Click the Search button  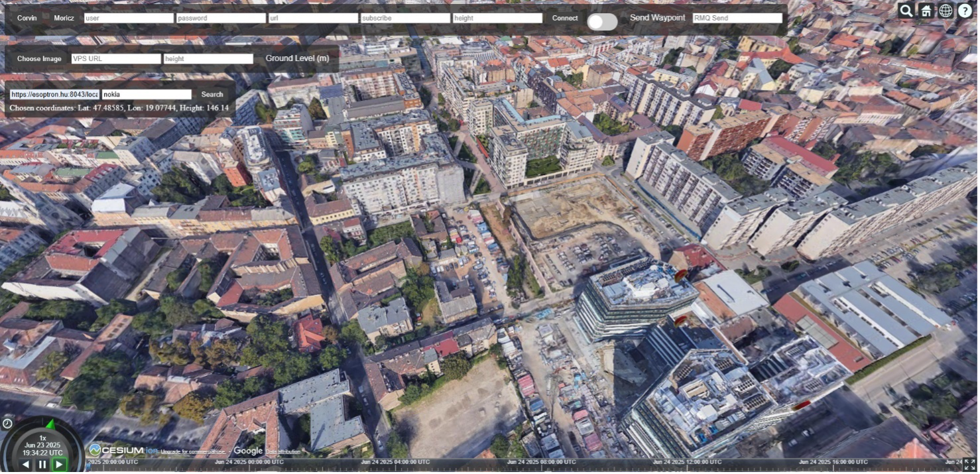[212, 94]
